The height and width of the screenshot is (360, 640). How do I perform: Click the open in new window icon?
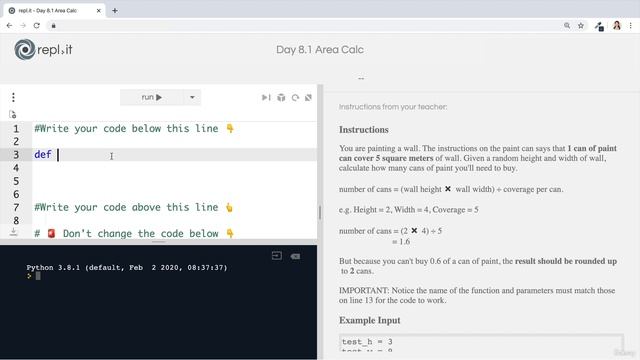click(309, 98)
